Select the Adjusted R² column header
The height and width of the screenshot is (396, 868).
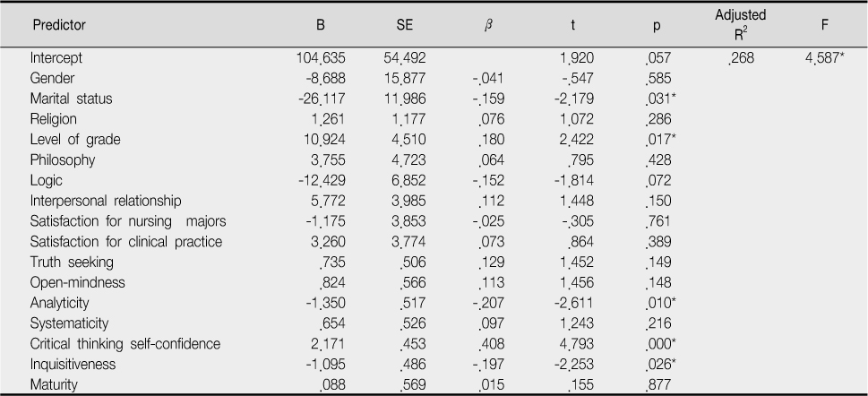[740, 25]
